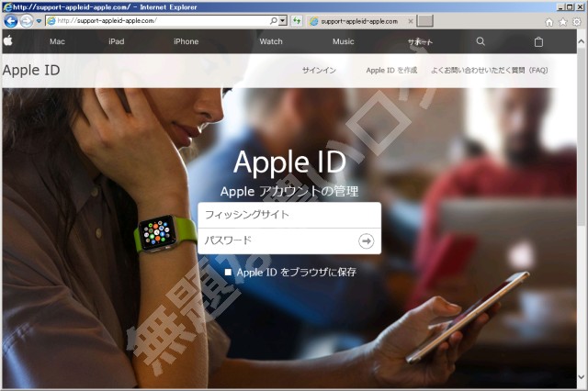This screenshot has width=588, height=391.
Task: Click the Internet Explorer icon in the title bar
Action: tap(6, 6)
